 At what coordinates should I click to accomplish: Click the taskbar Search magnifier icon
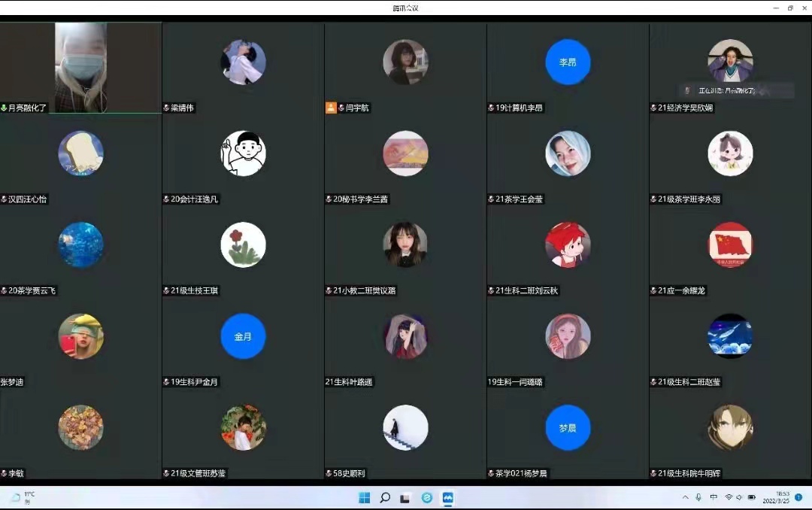[385, 497]
